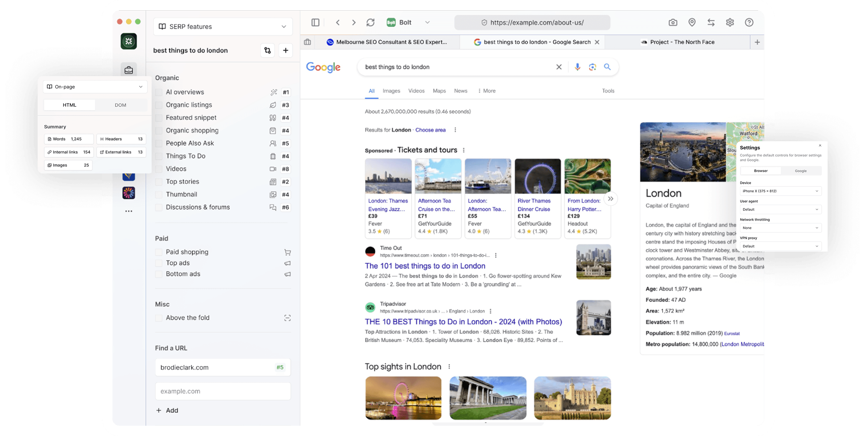Open the Network throttling dropdown
Viewport: 868px width, 436px height.
(x=780, y=228)
